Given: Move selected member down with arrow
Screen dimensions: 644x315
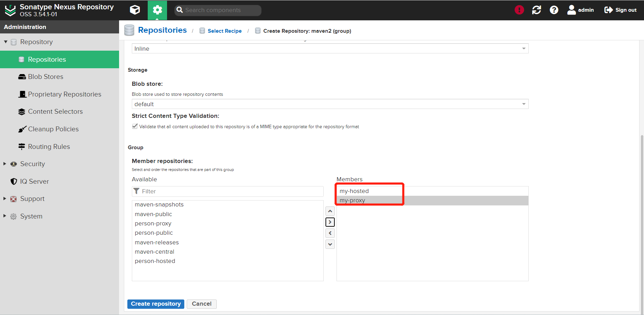Looking at the screenshot, I should tap(330, 244).
